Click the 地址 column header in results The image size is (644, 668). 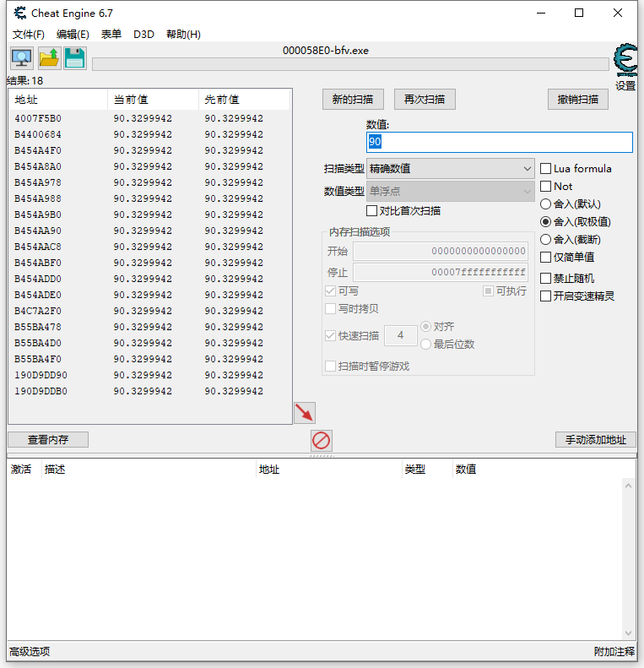(x=58, y=100)
